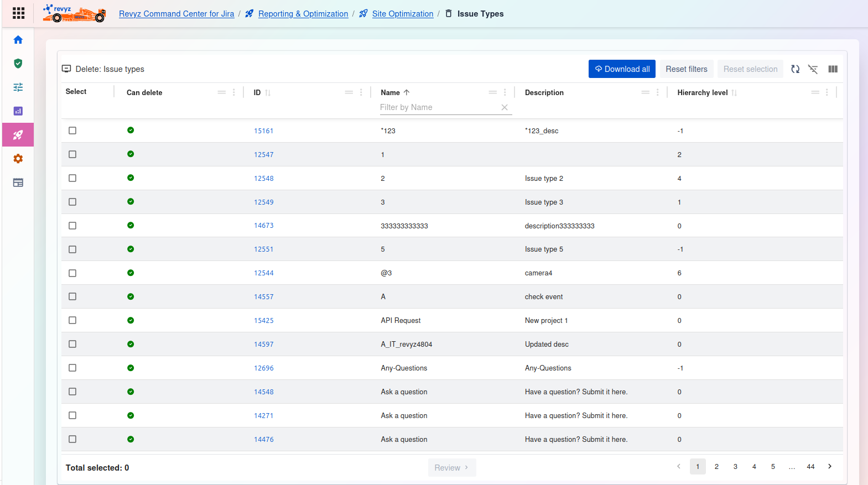Open the column chooser icon
The width and height of the screenshot is (868, 485).
point(833,69)
